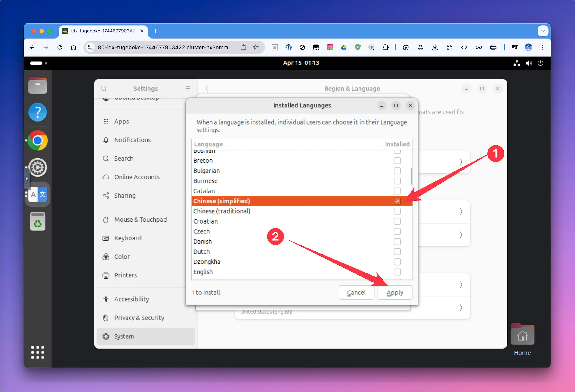Open Keyboard settings
This screenshot has height=392, width=575.
tap(145, 238)
